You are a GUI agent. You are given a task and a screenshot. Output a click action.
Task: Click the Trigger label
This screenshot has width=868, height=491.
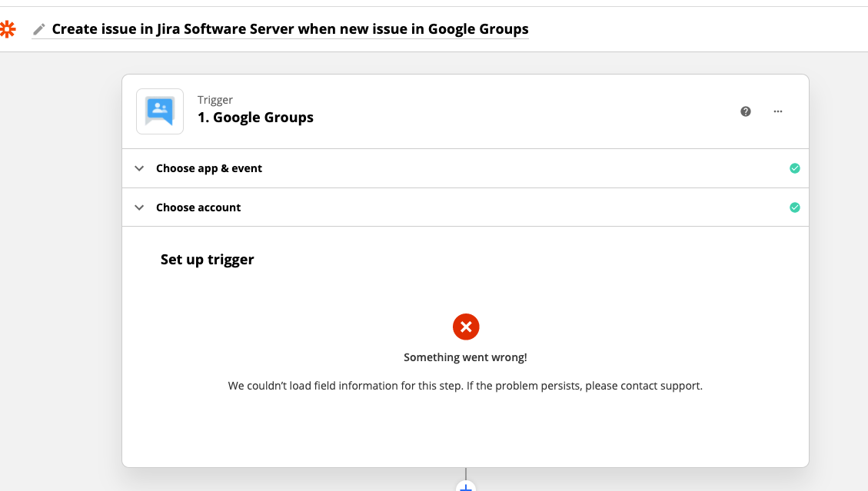215,100
